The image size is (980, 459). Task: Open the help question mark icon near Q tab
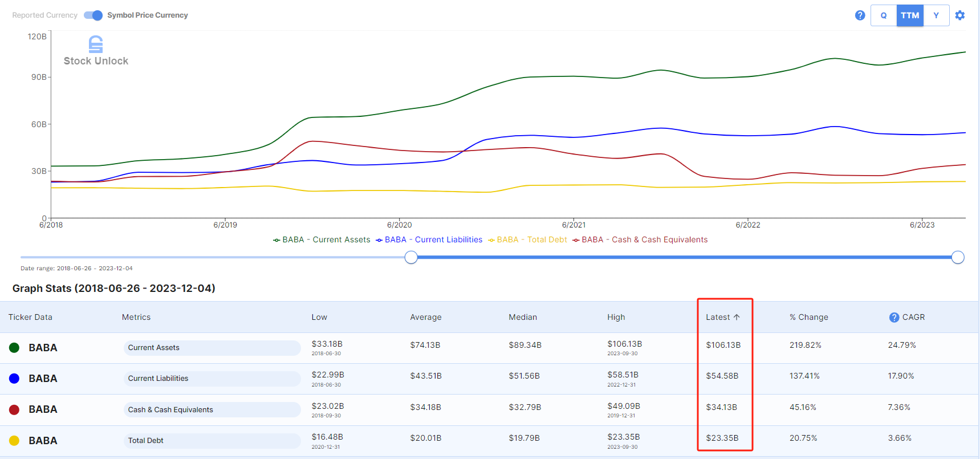tap(860, 15)
